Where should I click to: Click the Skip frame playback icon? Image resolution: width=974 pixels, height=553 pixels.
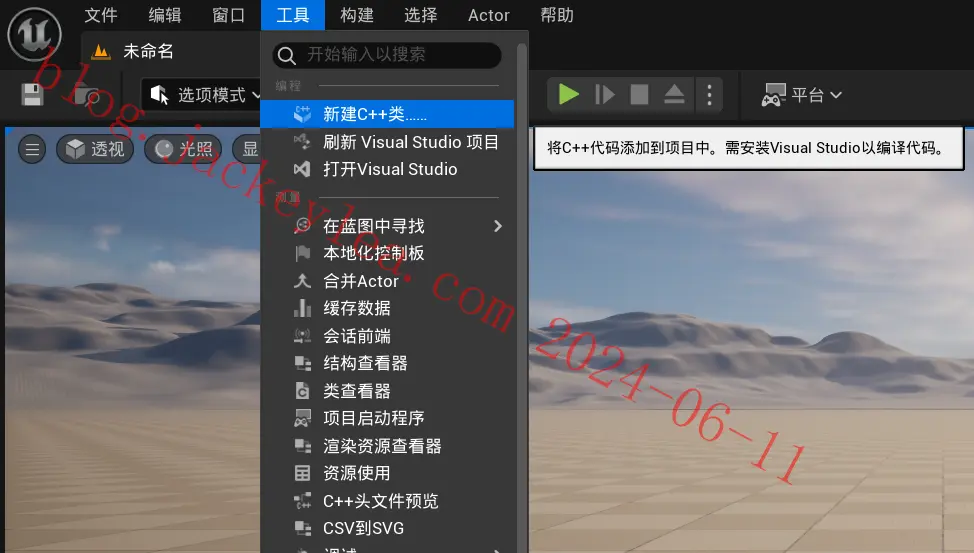click(604, 94)
